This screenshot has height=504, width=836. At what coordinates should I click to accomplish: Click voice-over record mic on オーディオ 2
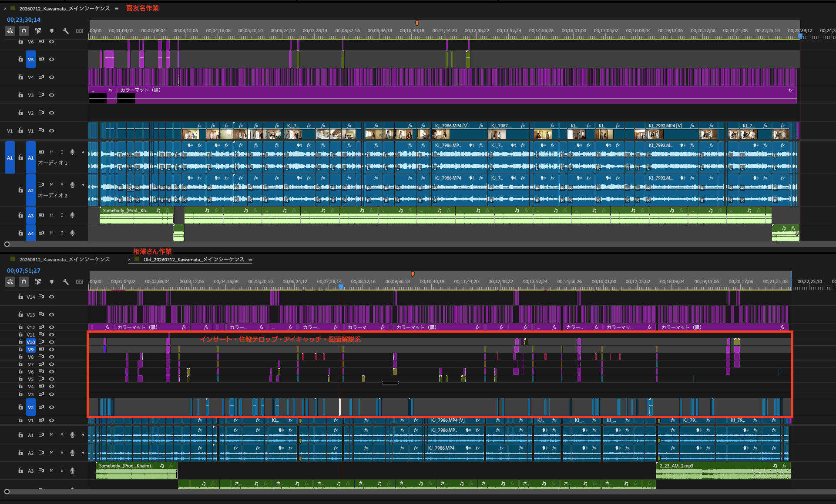coord(73,185)
